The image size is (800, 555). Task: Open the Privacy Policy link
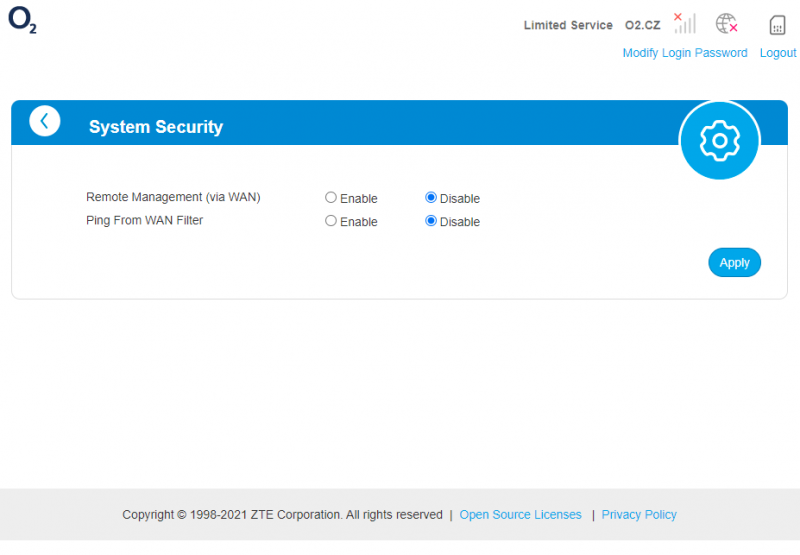click(639, 515)
